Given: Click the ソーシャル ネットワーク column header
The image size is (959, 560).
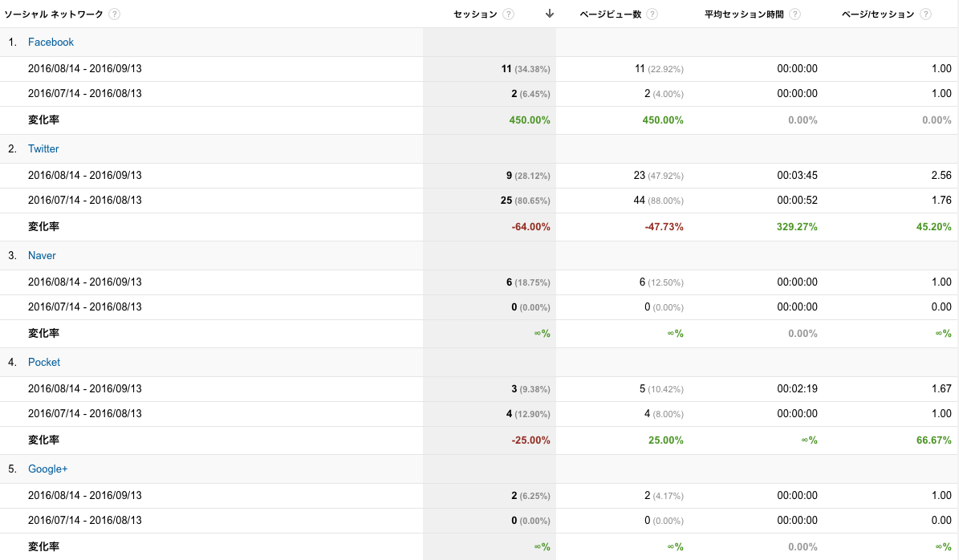Looking at the screenshot, I should (54, 14).
